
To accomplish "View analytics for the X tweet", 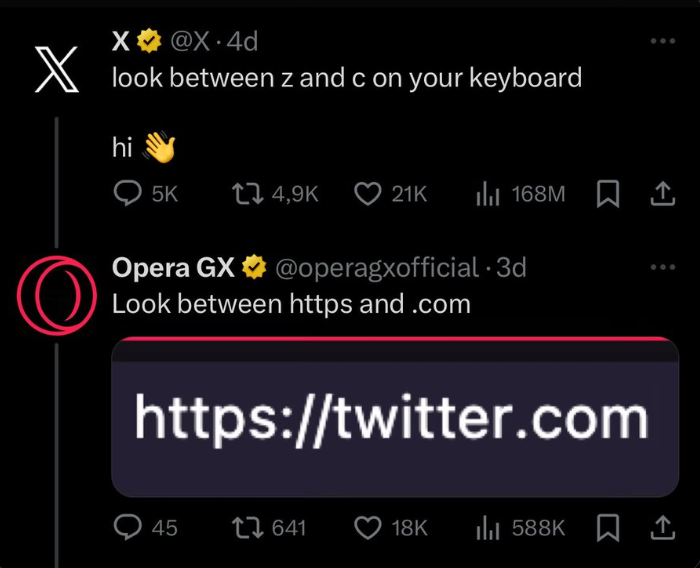I will [487, 194].
